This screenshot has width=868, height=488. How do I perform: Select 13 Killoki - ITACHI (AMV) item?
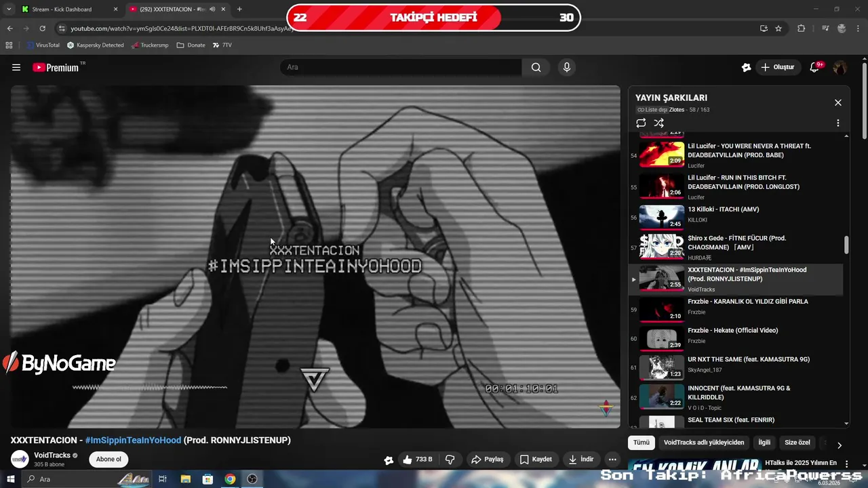(x=736, y=217)
